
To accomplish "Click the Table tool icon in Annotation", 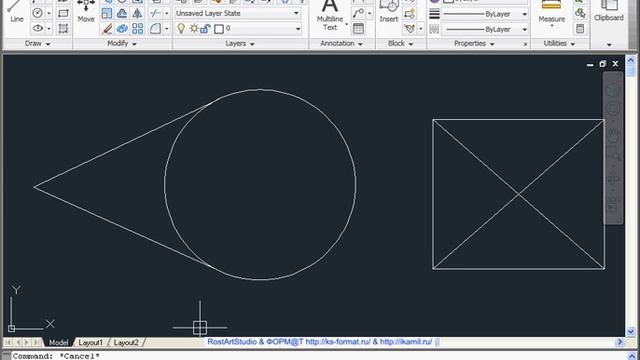I will (358, 29).
